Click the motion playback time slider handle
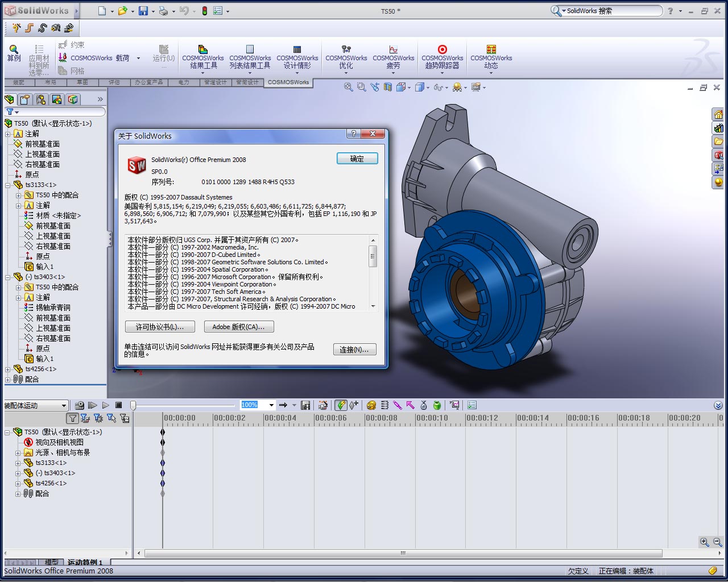 (x=133, y=405)
